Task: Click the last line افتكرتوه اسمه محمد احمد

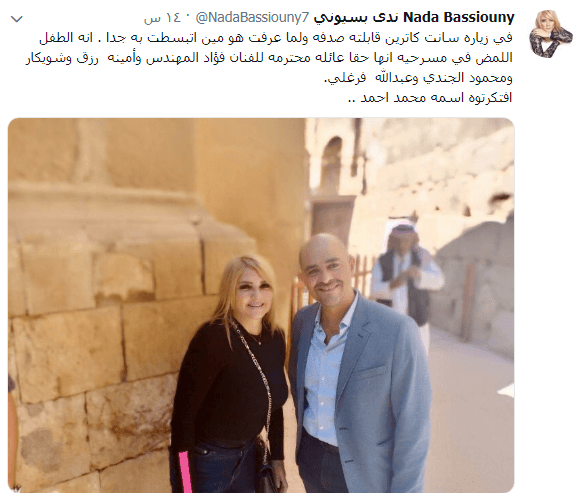Action: (x=430, y=98)
